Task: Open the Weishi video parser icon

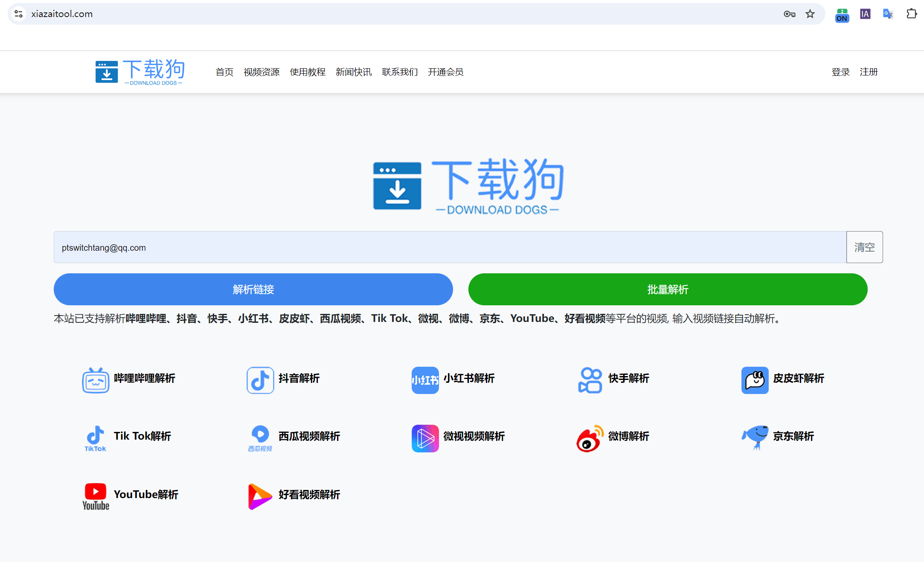Action: [425, 438]
